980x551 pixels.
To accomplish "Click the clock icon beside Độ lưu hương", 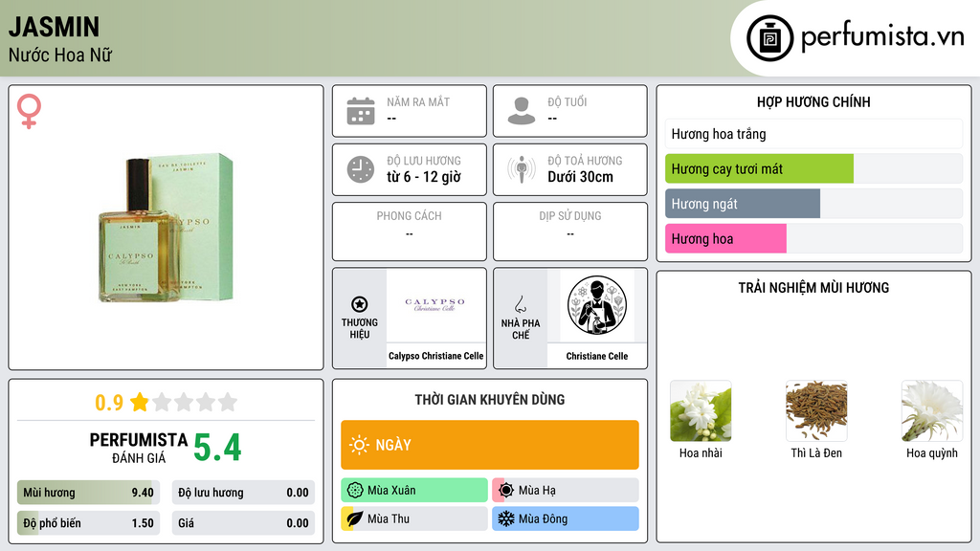I will tap(361, 169).
